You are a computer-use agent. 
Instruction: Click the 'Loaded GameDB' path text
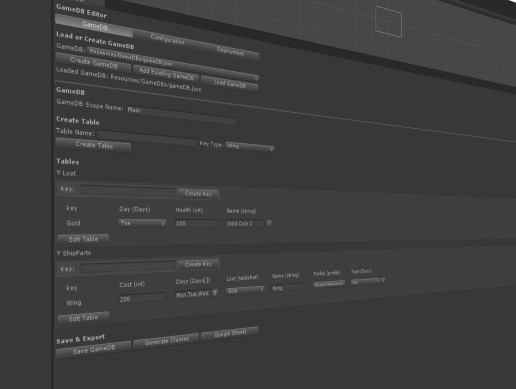click(x=129, y=80)
